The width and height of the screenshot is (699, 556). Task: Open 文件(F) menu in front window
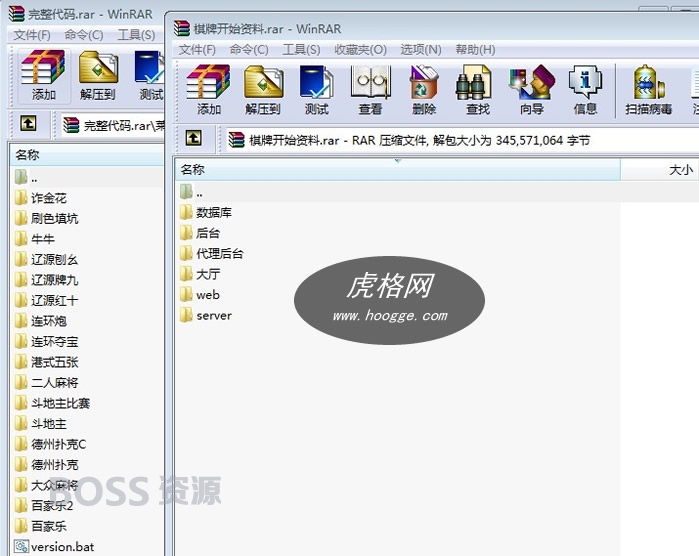197,49
